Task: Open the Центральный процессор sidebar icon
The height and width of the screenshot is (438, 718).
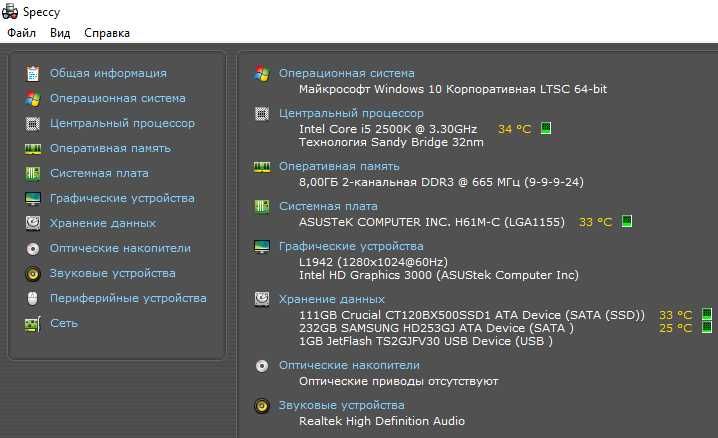Action: [33, 123]
